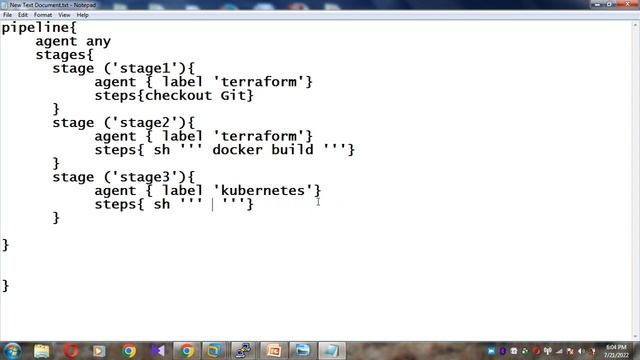This screenshot has height=360, width=640.
Task: Place cursor on the 'pipeline{' line
Action: click(39, 28)
